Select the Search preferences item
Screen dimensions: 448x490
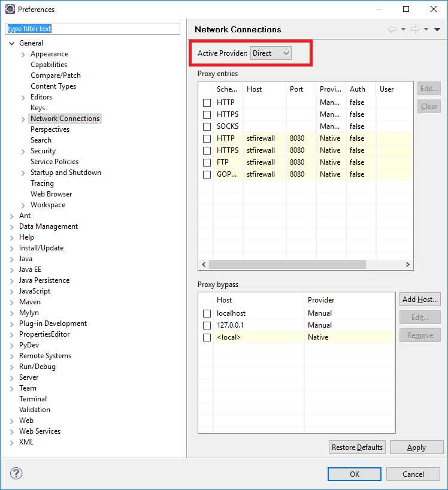41,140
